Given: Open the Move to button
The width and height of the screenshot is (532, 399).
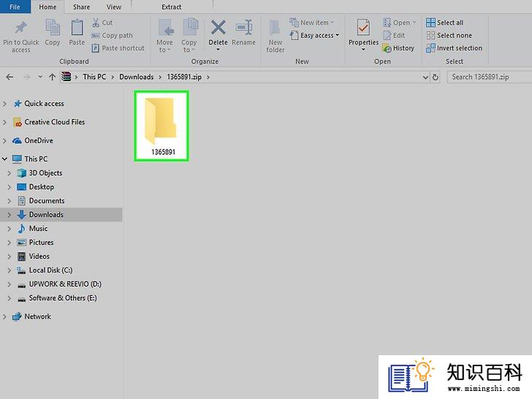Looking at the screenshot, I should (x=164, y=36).
